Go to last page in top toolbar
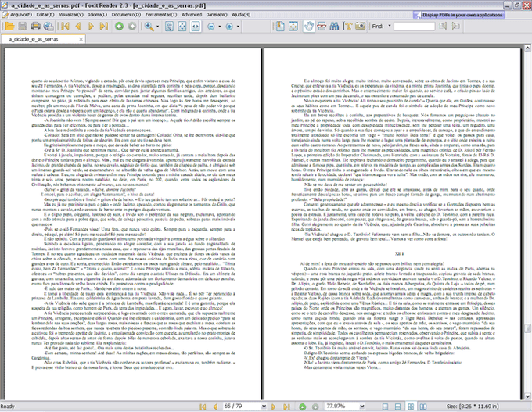Viewport: 532px width, 412px height. coord(104,27)
